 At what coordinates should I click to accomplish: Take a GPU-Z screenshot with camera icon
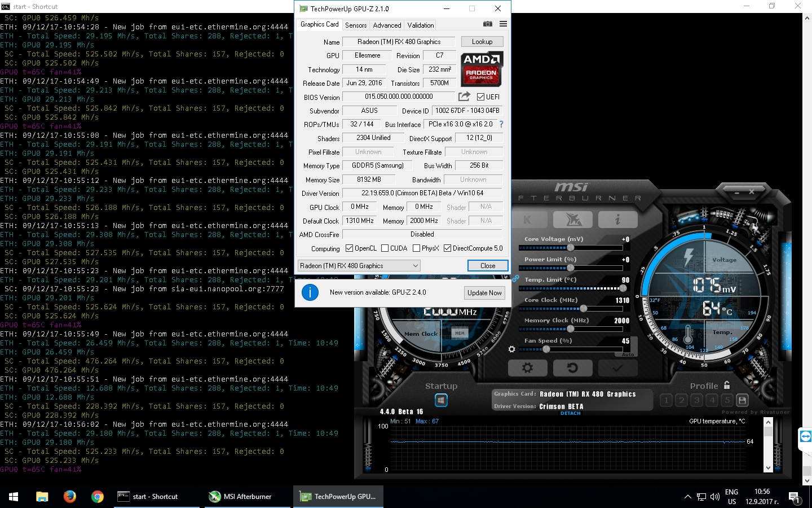[488, 24]
